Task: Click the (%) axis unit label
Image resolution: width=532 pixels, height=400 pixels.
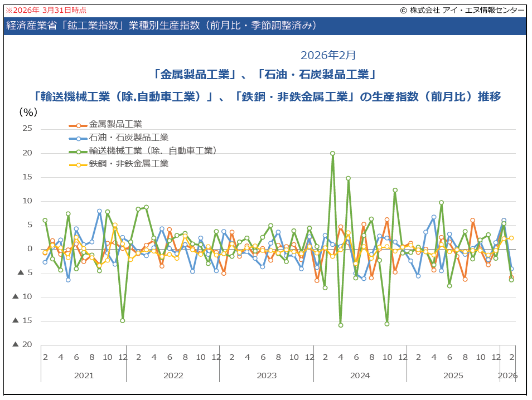Action: click(29, 113)
